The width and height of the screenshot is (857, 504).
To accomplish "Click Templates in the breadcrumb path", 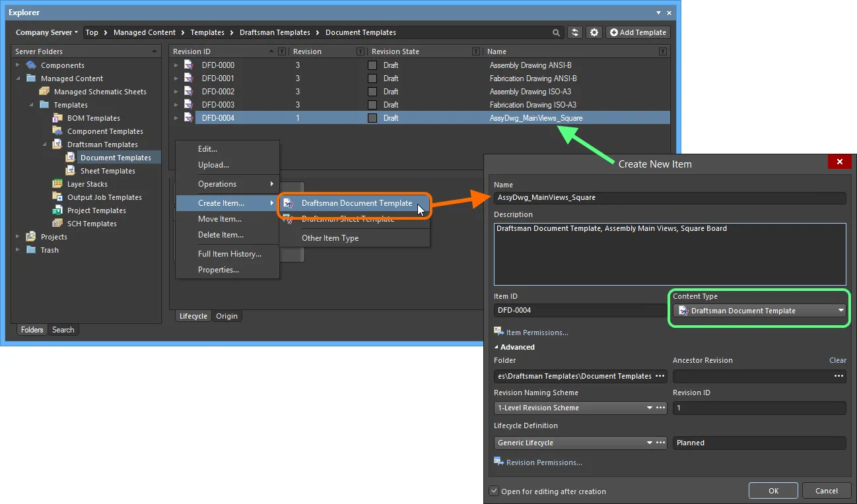I will pyautogui.click(x=207, y=32).
